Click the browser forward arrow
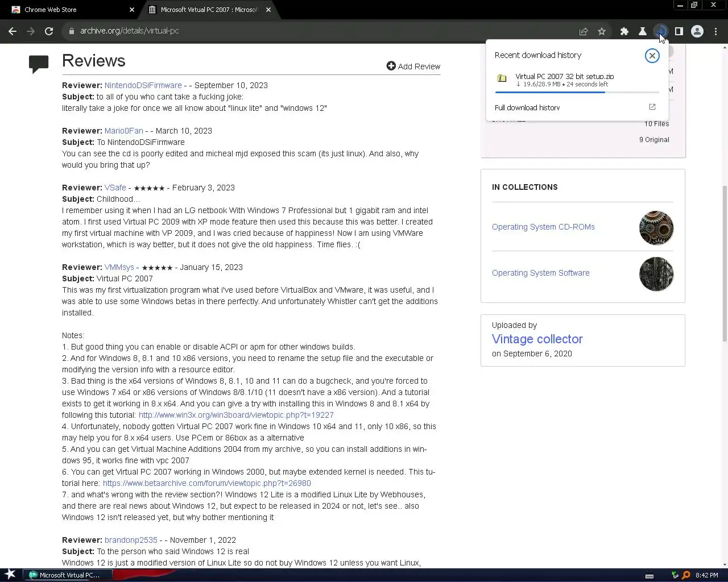 coord(31,31)
